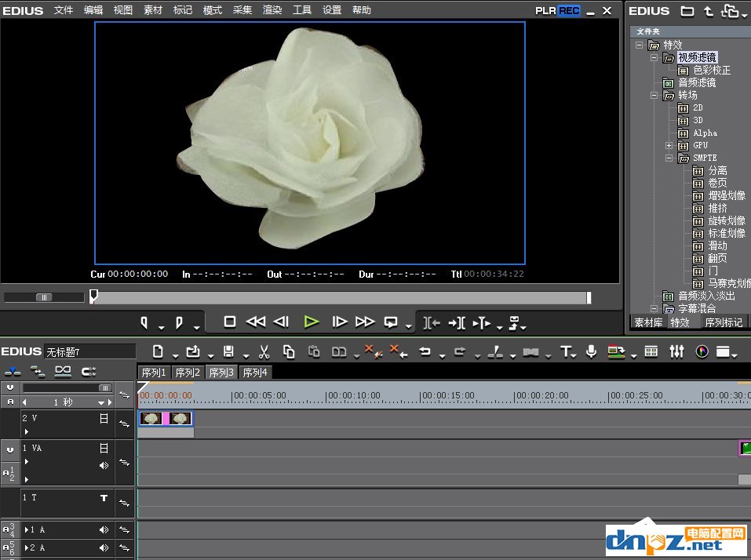Switch to the 序列4 tab
This screenshot has height=560, width=751.
click(255, 373)
